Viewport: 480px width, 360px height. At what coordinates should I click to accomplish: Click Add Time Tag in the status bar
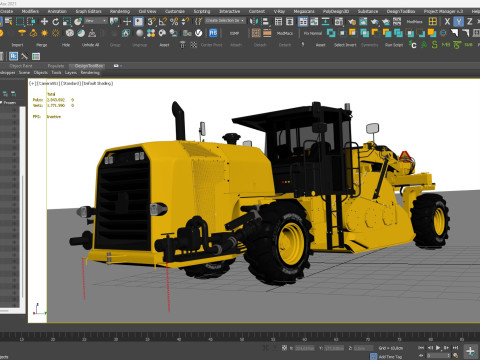point(390,357)
